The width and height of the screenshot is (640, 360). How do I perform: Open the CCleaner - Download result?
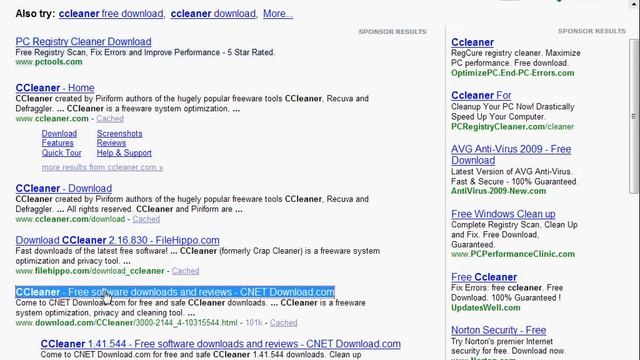pos(64,188)
